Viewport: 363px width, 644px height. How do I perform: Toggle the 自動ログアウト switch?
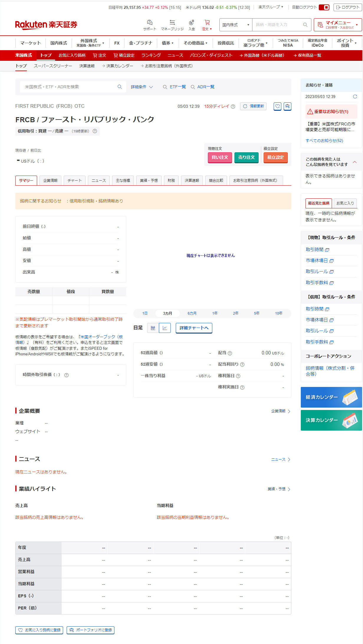coord(324,7)
